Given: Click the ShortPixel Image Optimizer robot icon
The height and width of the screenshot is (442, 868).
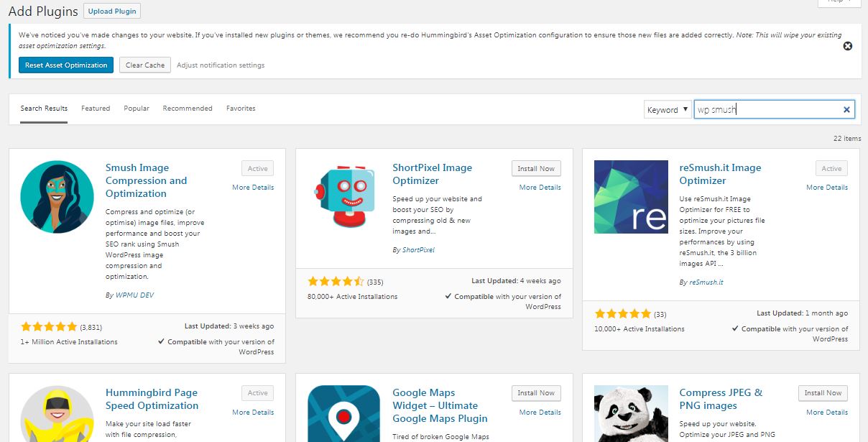Looking at the screenshot, I should pos(343,197).
